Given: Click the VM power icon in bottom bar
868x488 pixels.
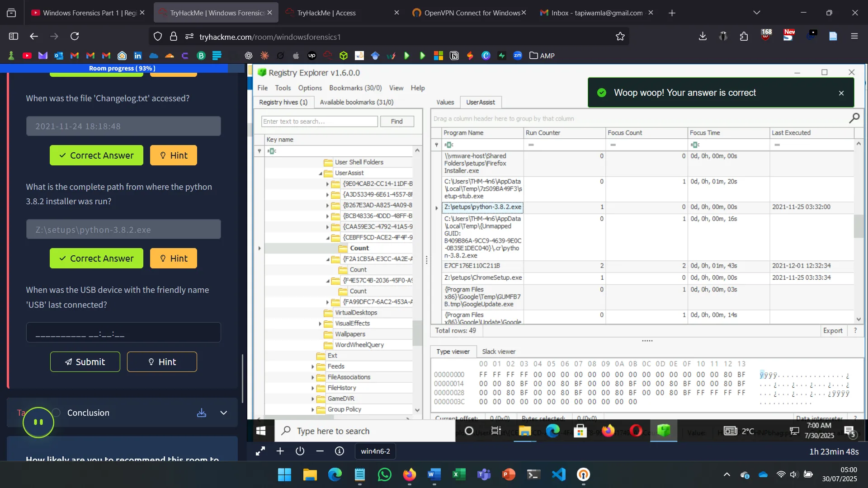Looking at the screenshot, I should point(300,451).
